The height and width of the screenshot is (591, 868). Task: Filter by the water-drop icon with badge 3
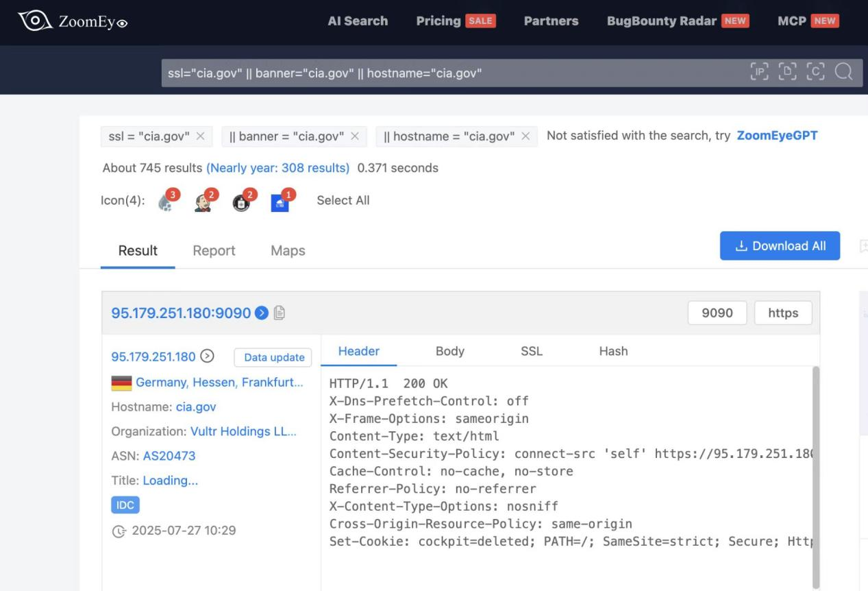(x=166, y=202)
